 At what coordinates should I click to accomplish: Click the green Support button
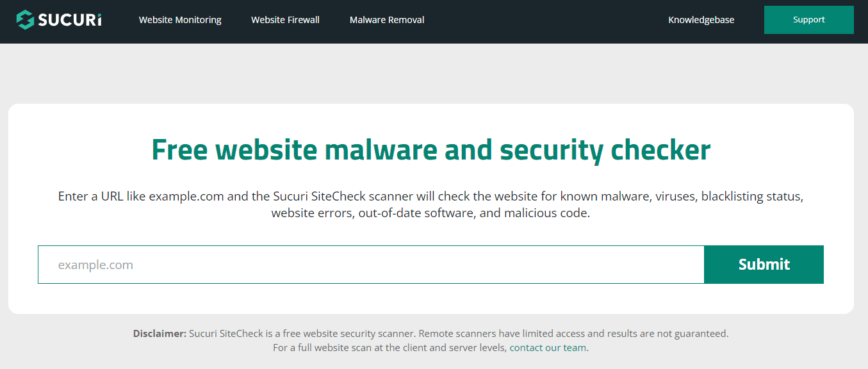(808, 20)
